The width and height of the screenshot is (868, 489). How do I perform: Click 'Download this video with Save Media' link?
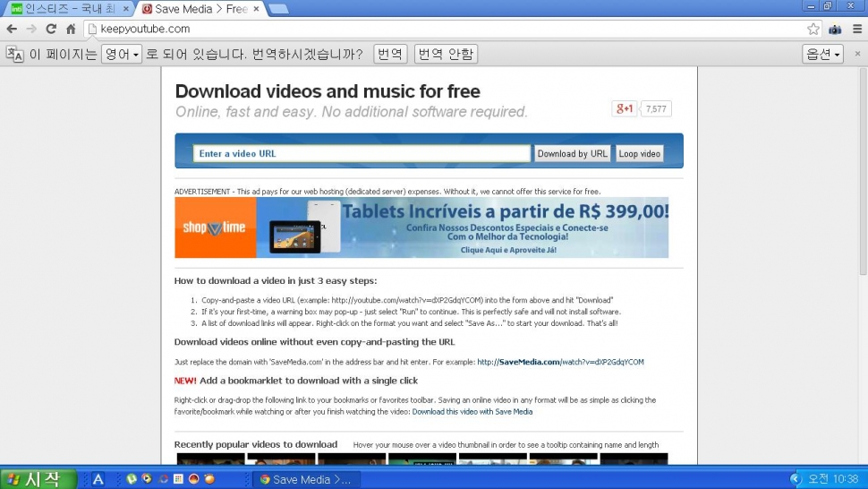[x=472, y=412]
